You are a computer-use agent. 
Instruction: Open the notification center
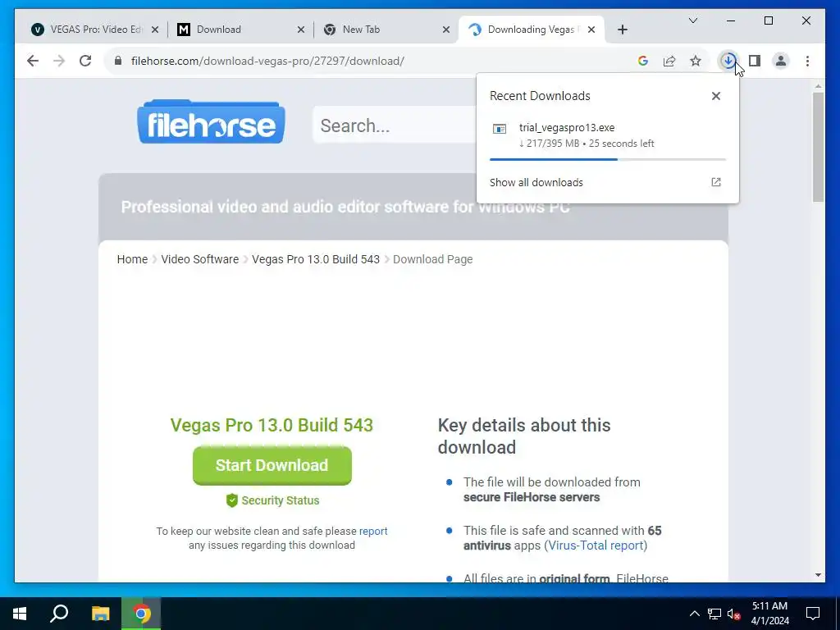pos(813,614)
